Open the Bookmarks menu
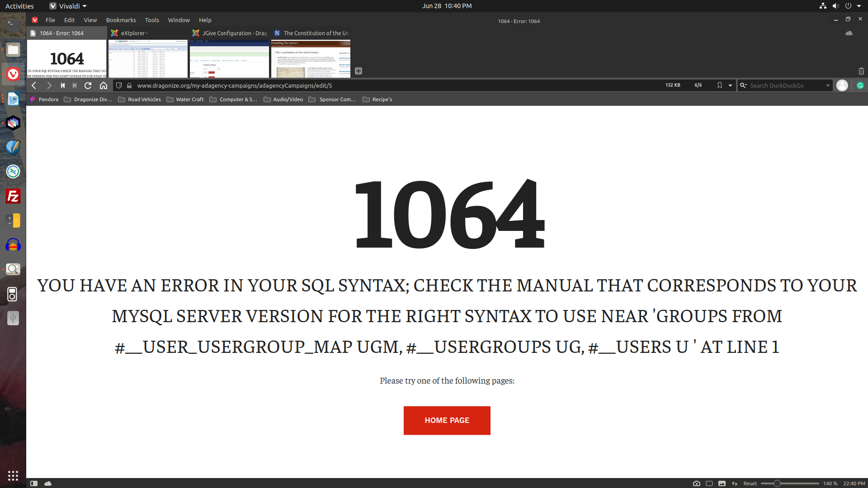The image size is (868, 488). [121, 20]
